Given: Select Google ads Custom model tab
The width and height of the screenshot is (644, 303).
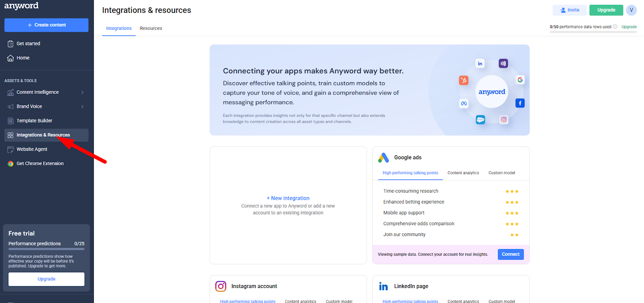Looking at the screenshot, I should (502, 173).
